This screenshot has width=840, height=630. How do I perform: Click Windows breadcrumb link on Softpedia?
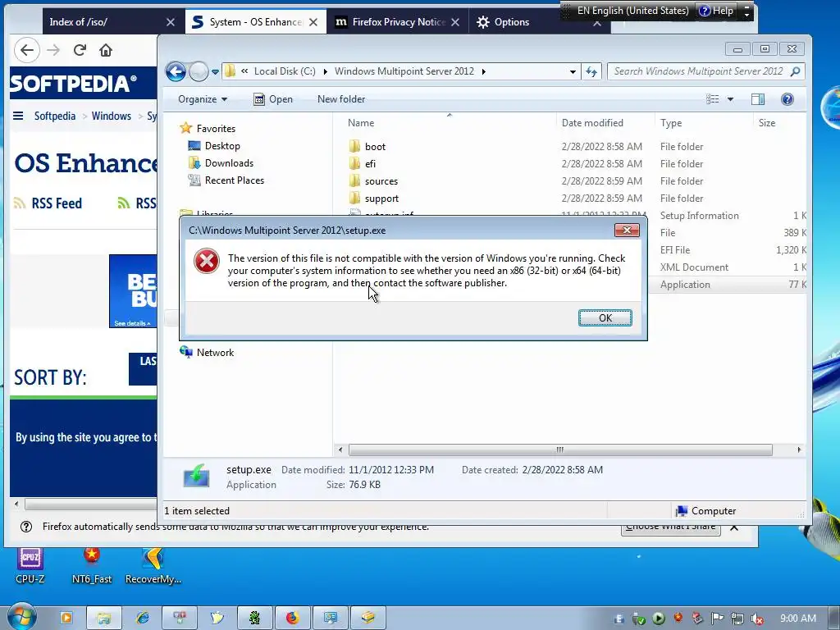click(x=111, y=116)
